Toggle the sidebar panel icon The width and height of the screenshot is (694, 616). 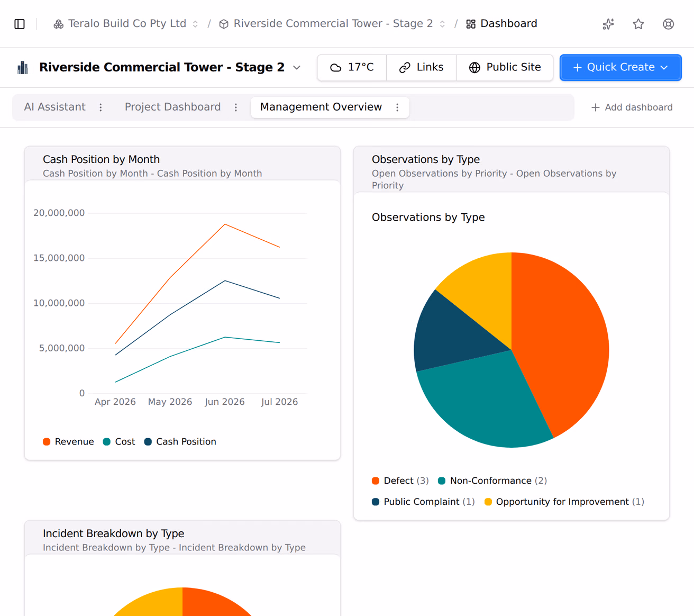(x=20, y=24)
